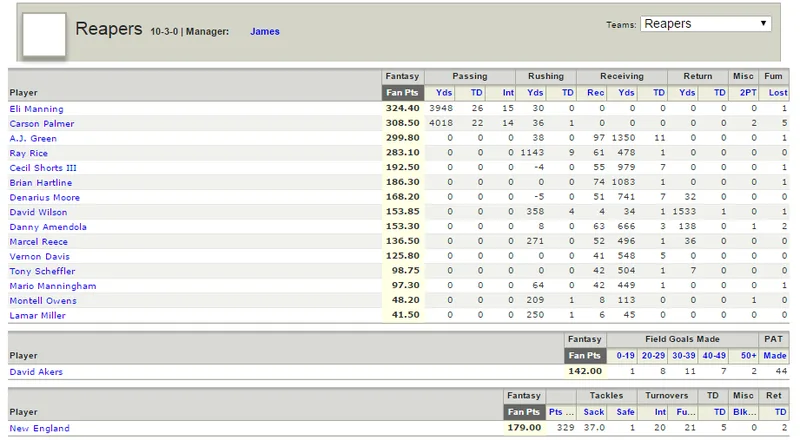Screen dimensions: 800x440
Task: Open David Akers kicker page
Action: point(36,372)
